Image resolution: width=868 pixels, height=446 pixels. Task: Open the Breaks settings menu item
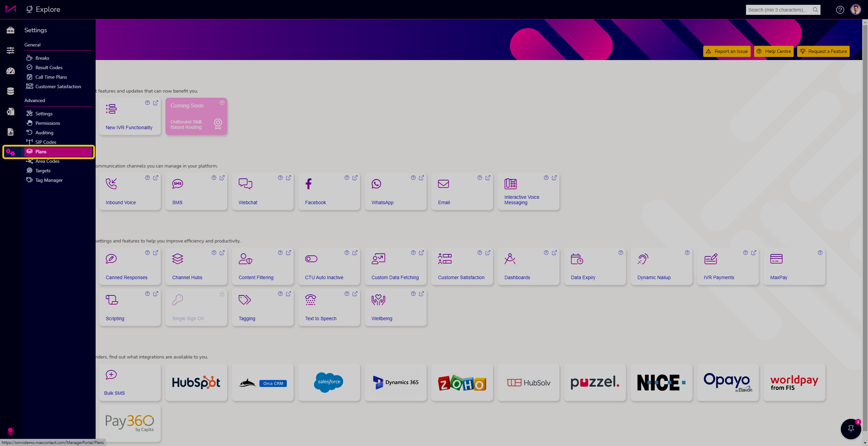tap(58, 58)
